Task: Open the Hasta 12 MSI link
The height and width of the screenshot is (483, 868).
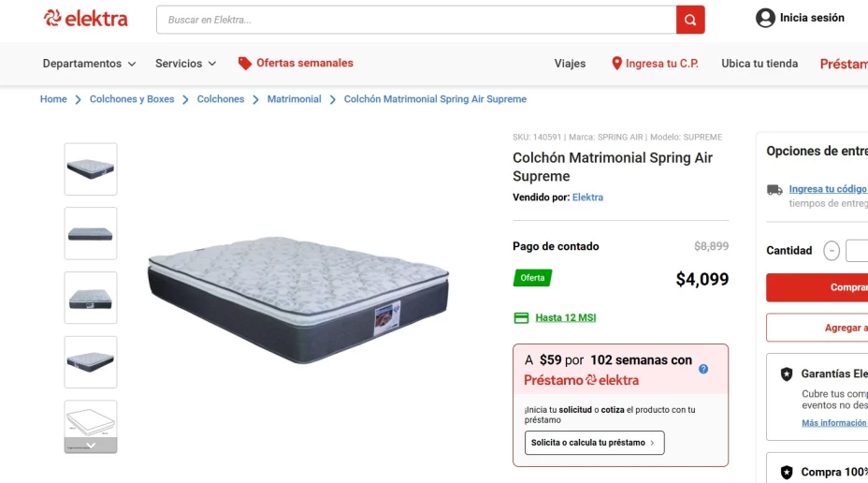Action: (x=565, y=317)
